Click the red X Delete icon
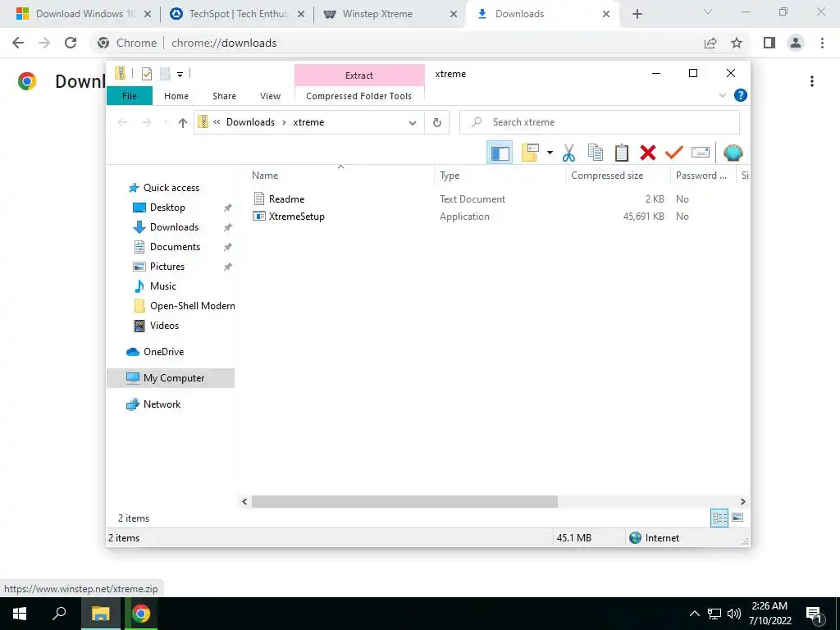840x630 pixels. coord(648,153)
